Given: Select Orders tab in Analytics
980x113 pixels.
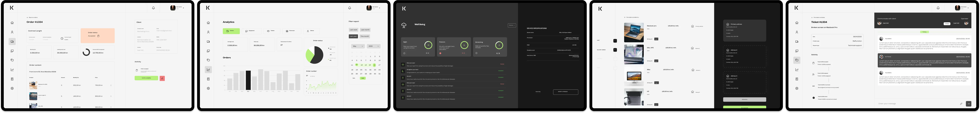Looking at the screenshot, I should (x=231, y=31).
